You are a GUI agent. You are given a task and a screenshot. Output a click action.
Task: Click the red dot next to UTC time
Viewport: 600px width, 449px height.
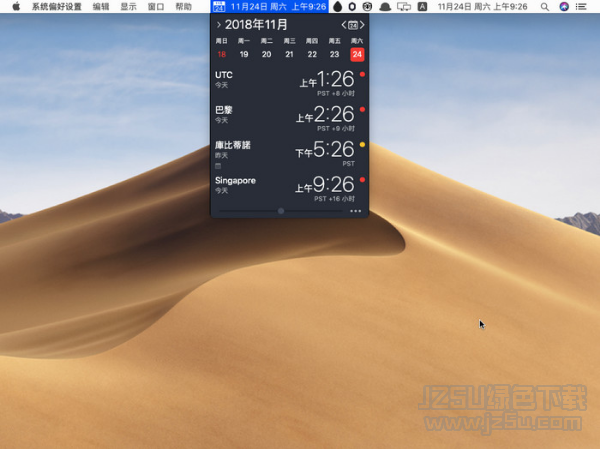pyautogui.click(x=362, y=74)
